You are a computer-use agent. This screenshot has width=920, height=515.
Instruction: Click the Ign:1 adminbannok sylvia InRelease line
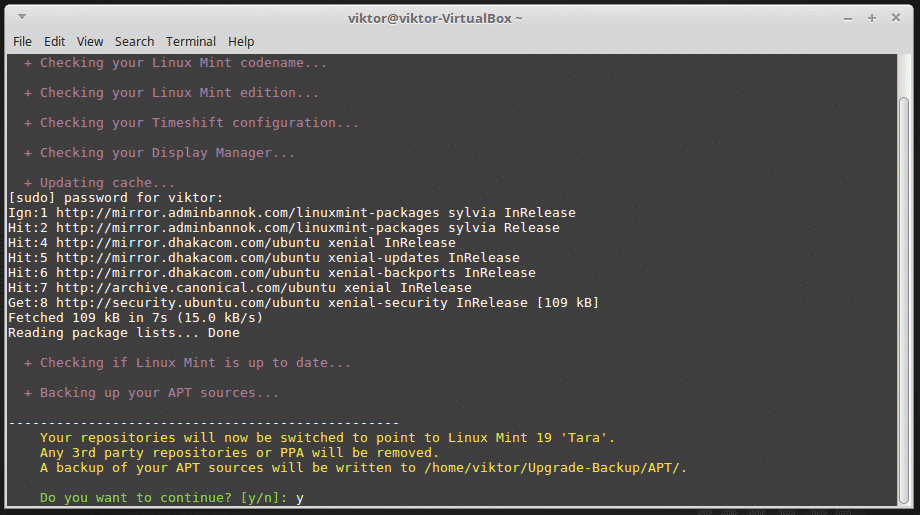tap(292, 212)
